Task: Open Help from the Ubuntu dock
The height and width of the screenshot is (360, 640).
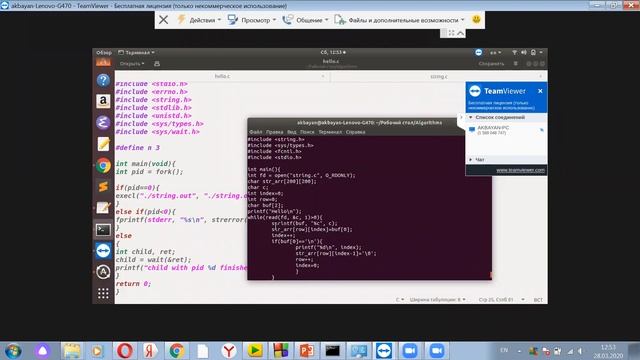Action: (x=103, y=80)
